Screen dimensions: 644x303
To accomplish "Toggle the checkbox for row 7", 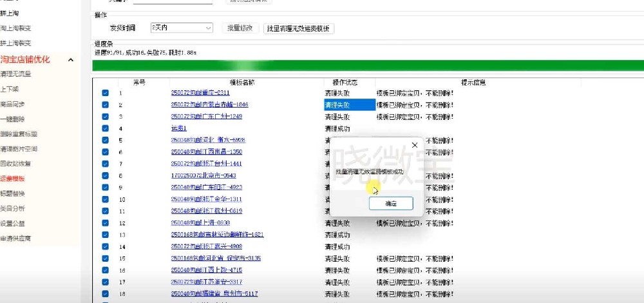I will click(105, 164).
